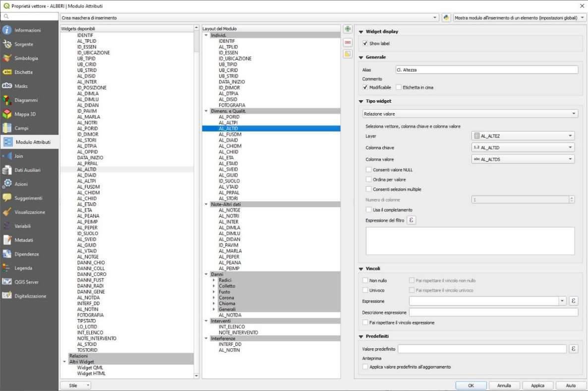The image size is (588, 391).
Task: Enable the Non nullo constraint checkbox
Action: 365,280
